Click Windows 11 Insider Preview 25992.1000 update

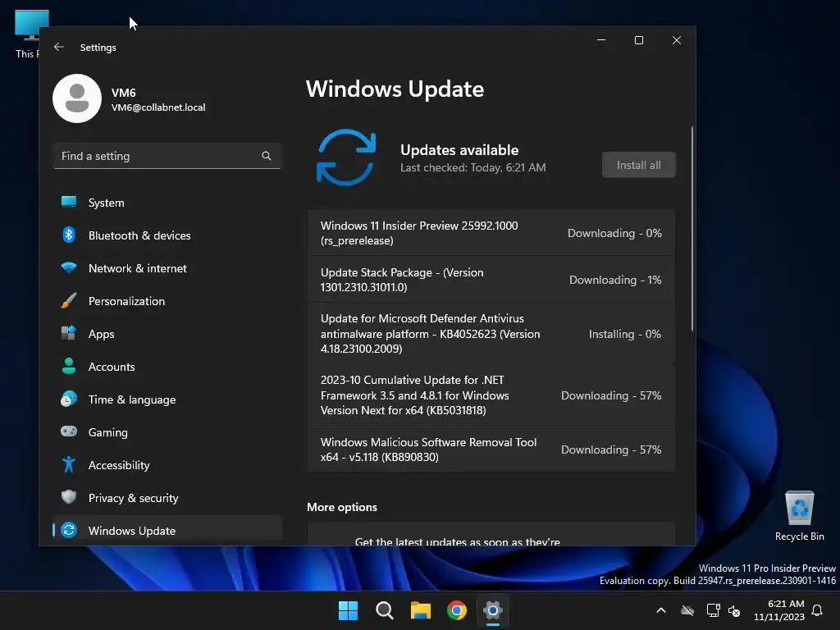click(x=491, y=233)
